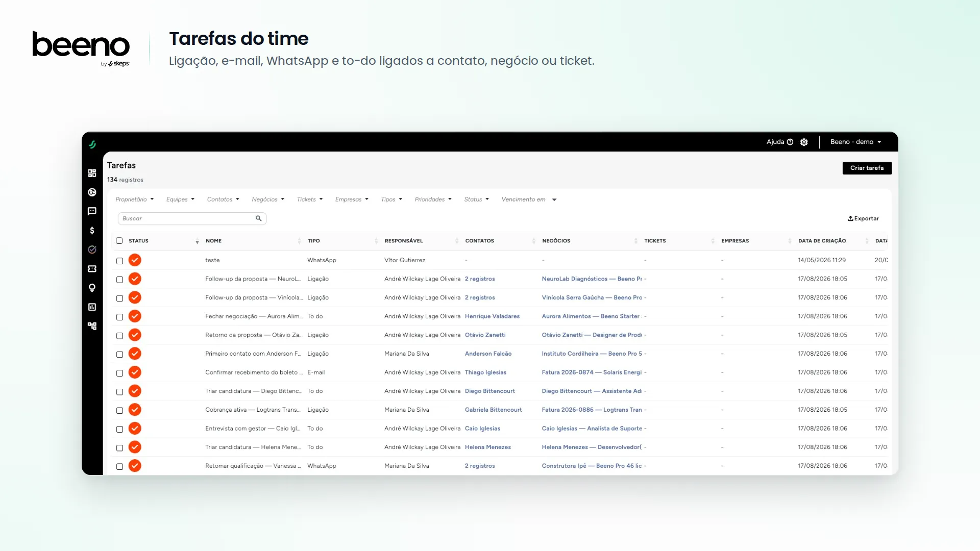
Task: Click the orange status check for Cobrança ativa task
Action: (x=135, y=410)
